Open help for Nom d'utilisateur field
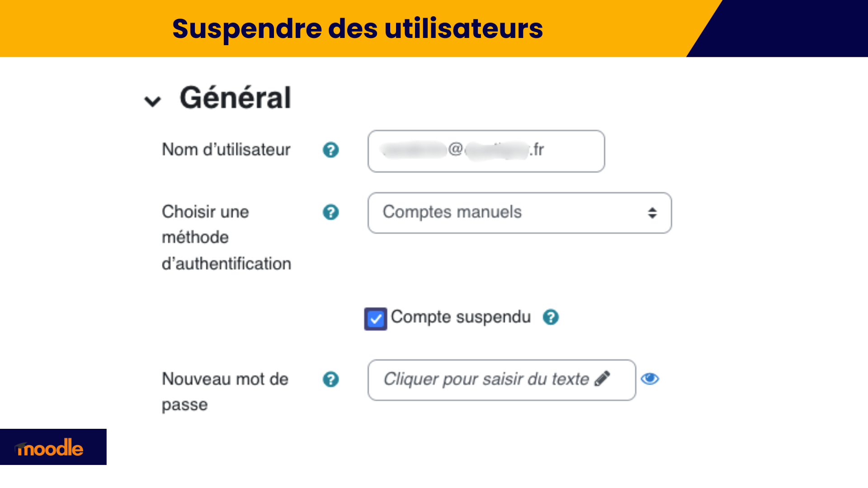Screen dimensions: 868x488 pyautogui.click(x=330, y=150)
